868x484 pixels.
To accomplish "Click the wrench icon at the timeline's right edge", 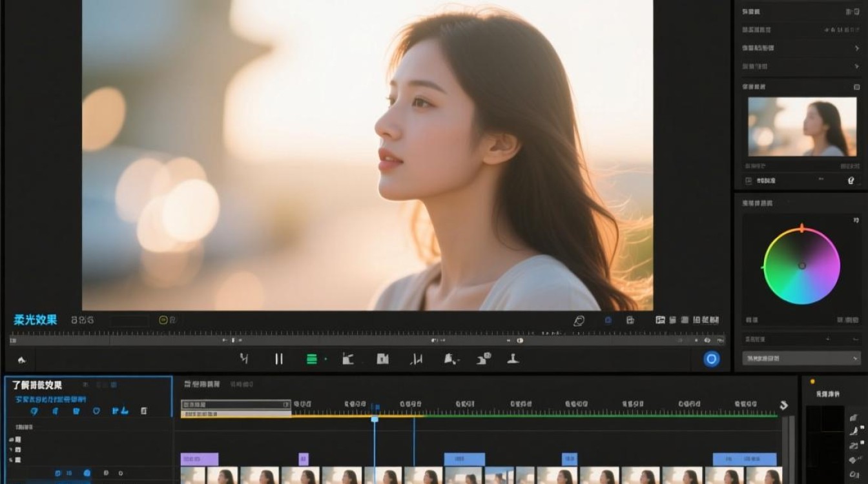I will (x=783, y=405).
